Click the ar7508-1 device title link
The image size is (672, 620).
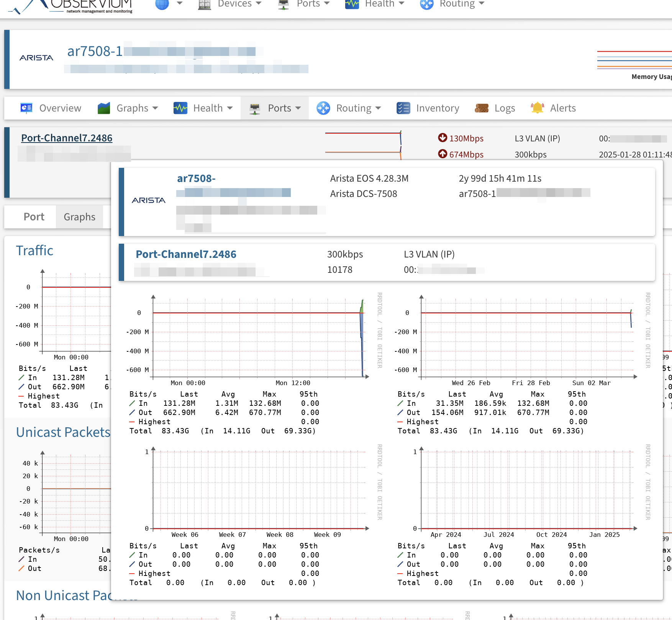[x=95, y=51]
